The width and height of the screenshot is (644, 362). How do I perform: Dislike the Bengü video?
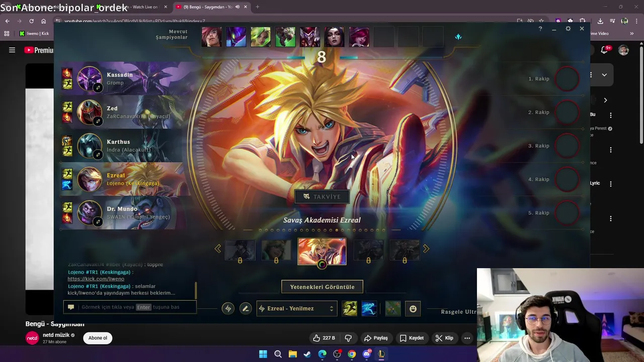tap(348, 338)
